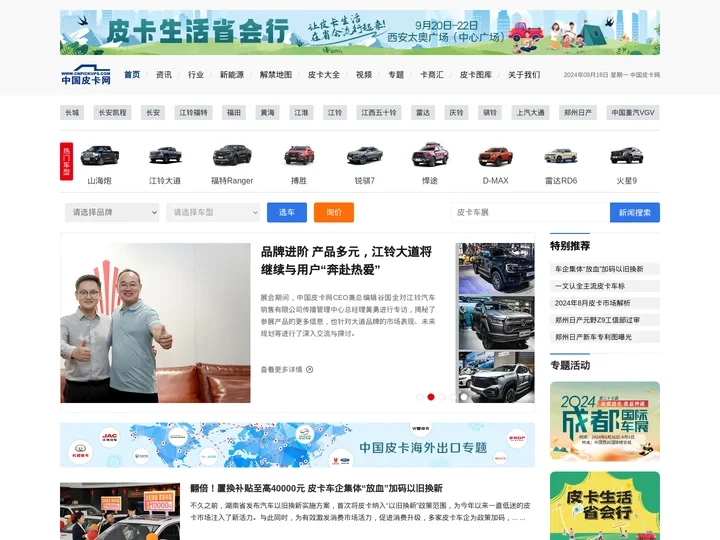Open the 锐骐7 truck model image
Screen dimensions: 720x540
(365, 155)
